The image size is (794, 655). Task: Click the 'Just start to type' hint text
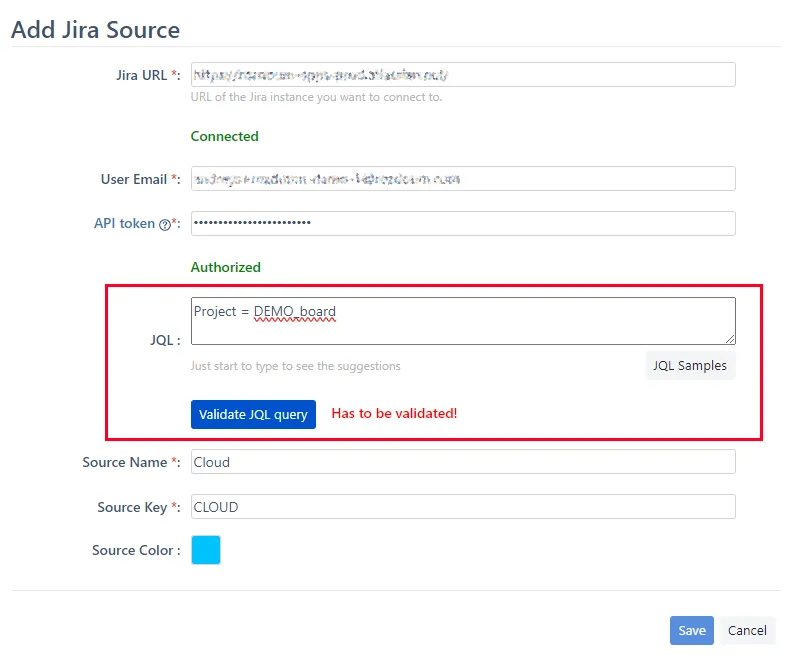click(x=295, y=366)
